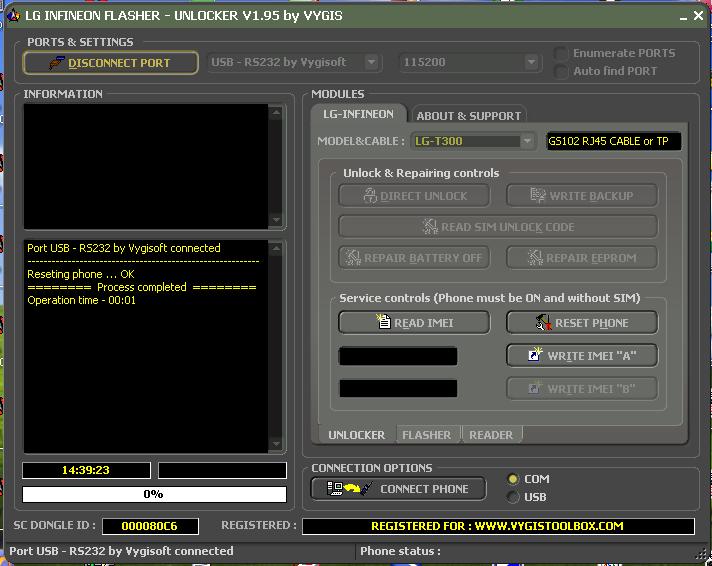712x566 pixels.
Task: Select the USB connection radio button
Action: coord(513,497)
